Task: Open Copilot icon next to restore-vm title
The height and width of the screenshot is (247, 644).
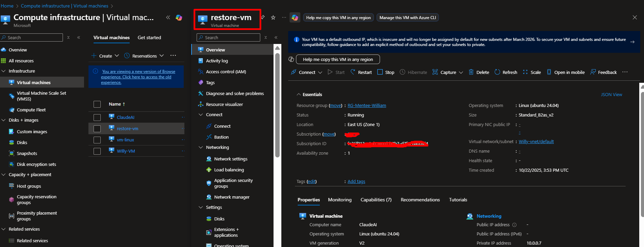Action: pyautogui.click(x=295, y=18)
